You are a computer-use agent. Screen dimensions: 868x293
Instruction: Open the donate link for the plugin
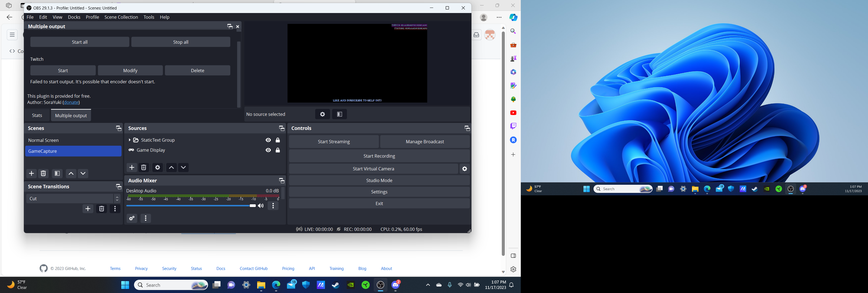pyautogui.click(x=71, y=102)
